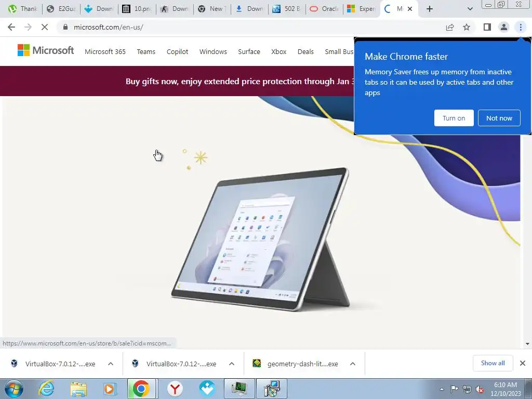Viewport: 532px width, 399px height.
Task: Open the monitor app on taskbar
Action: point(240,389)
